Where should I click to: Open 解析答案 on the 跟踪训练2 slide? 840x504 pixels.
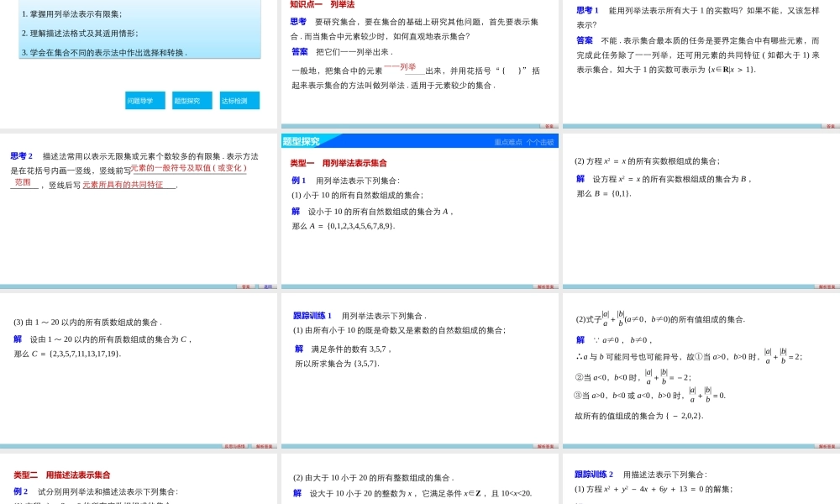[x=826, y=501]
